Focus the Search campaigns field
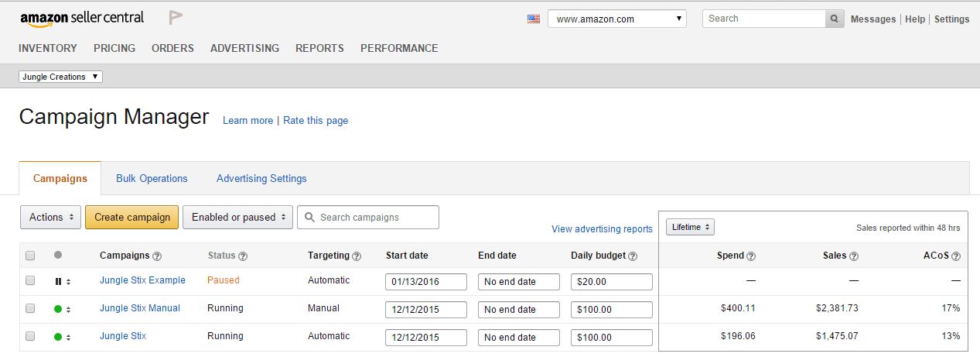Image resolution: width=980 pixels, height=357 pixels. point(368,217)
